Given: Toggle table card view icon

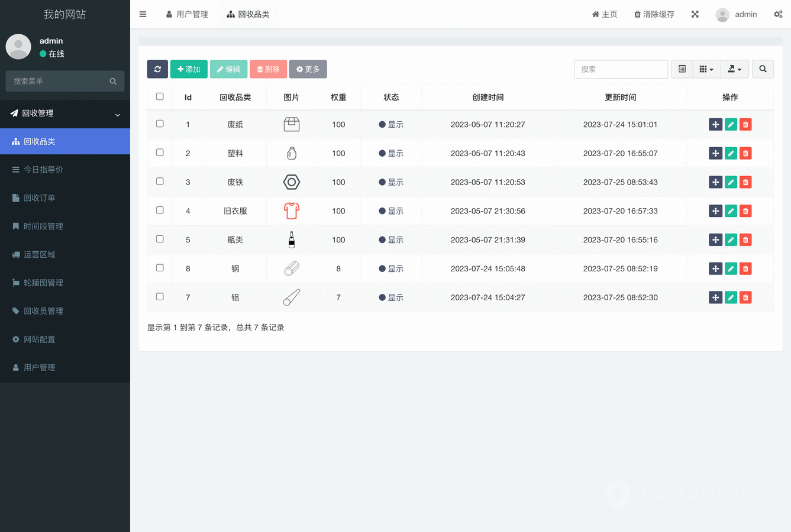Looking at the screenshot, I should [682, 69].
